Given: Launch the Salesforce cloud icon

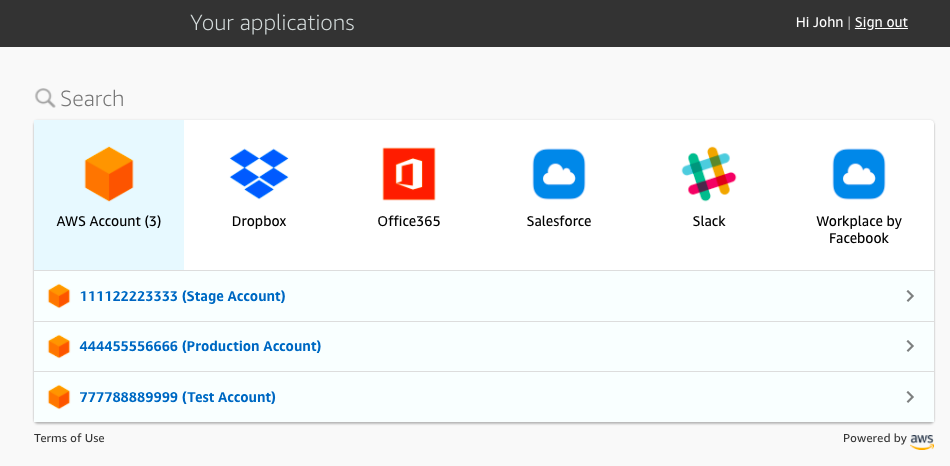Looking at the screenshot, I should pyautogui.click(x=559, y=174).
